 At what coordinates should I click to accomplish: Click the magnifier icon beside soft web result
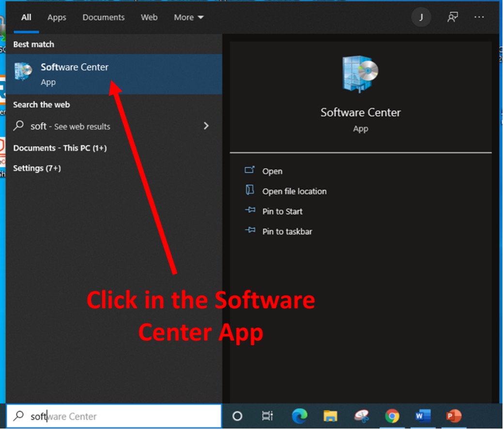tap(19, 126)
